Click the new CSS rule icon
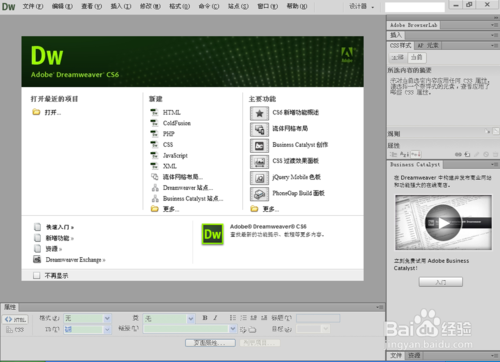Viewport: 500px width, 362px height. (467, 154)
